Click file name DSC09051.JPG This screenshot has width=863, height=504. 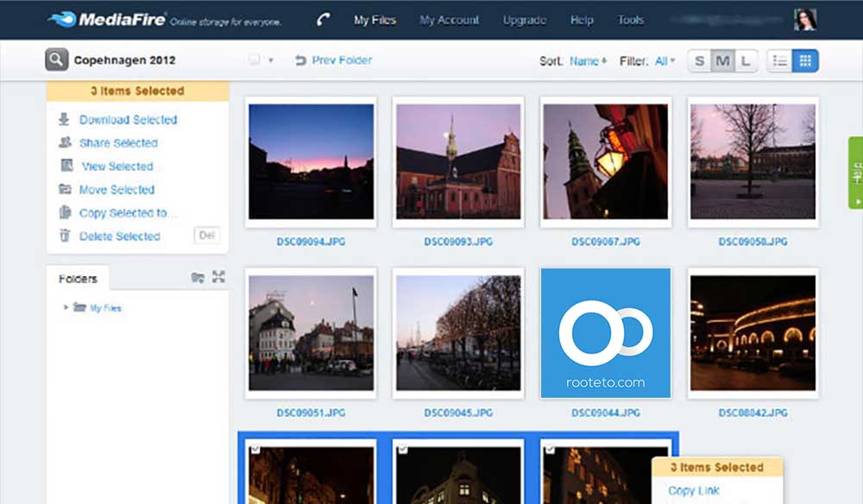pos(311,413)
